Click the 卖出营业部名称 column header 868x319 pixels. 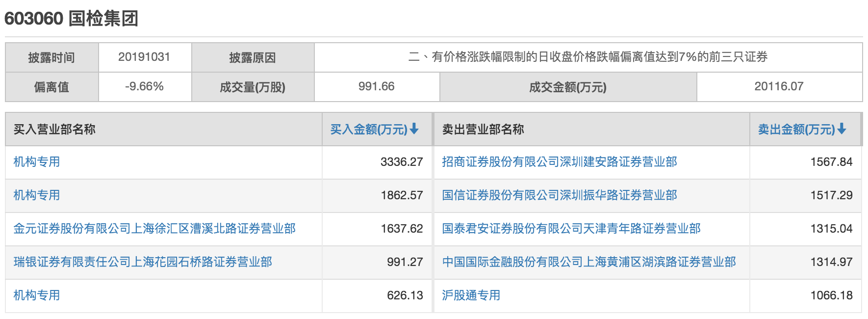click(591, 130)
